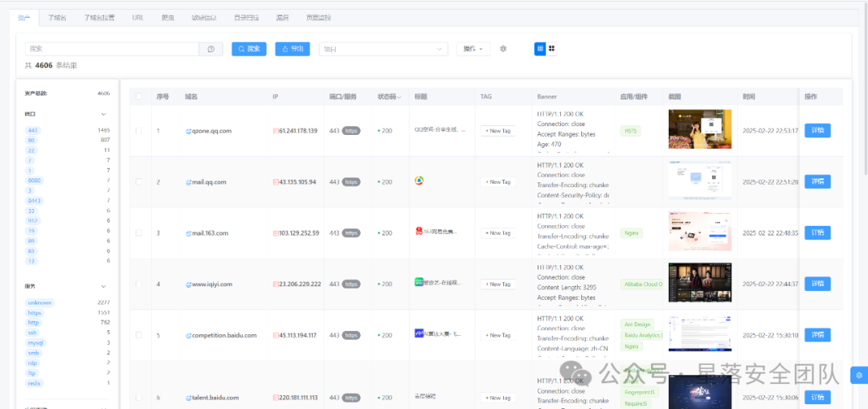Click the Ant Design component tag
Viewport: 868px width, 409px height.
(637, 325)
